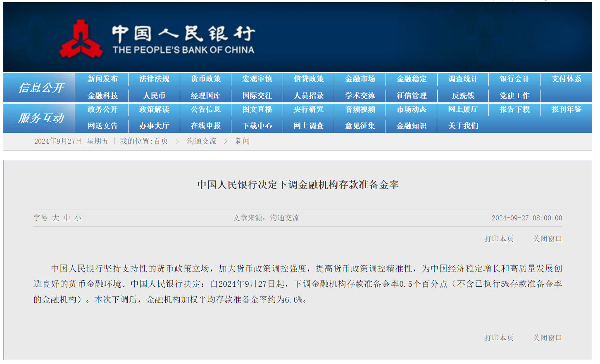Open the 新闻发布 menu item
Viewport: 600px width, 364px height.
[x=103, y=79]
